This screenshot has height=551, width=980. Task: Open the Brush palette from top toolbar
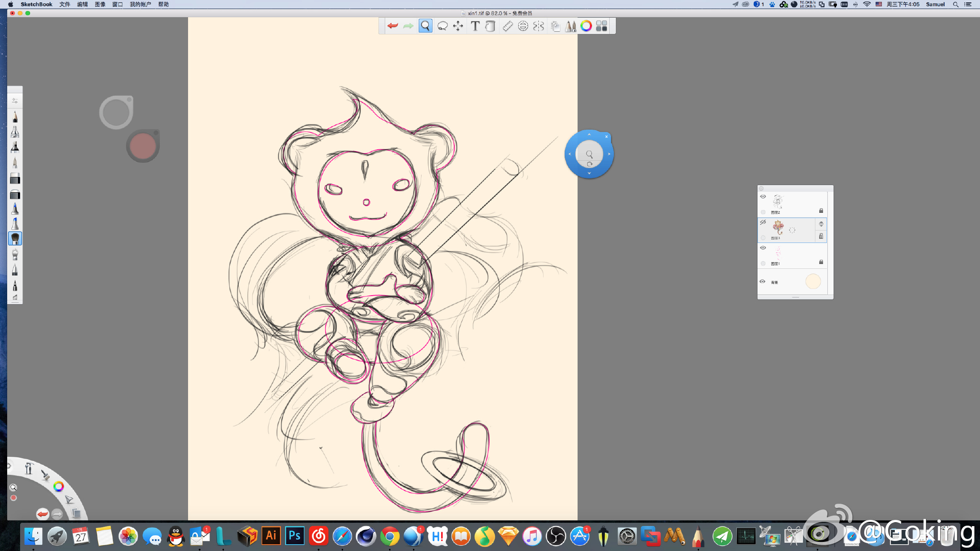pos(570,26)
